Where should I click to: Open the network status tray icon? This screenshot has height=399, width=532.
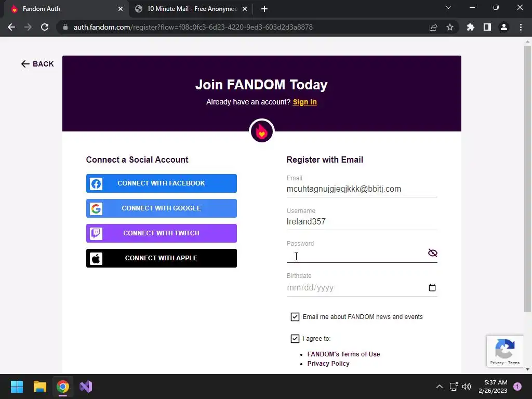click(x=454, y=387)
